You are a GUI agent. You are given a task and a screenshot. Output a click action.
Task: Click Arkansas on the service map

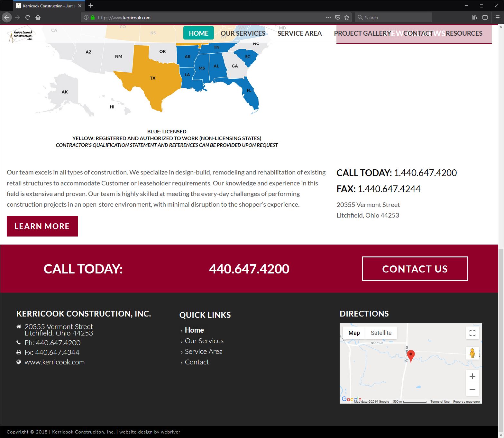pyautogui.click(x=187, y=57)
